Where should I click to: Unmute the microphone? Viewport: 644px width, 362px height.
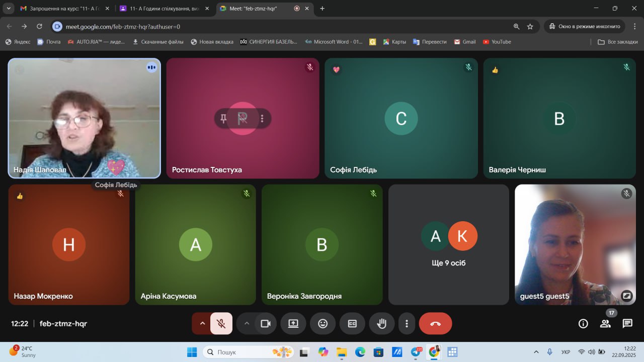[x=221, y=324]
